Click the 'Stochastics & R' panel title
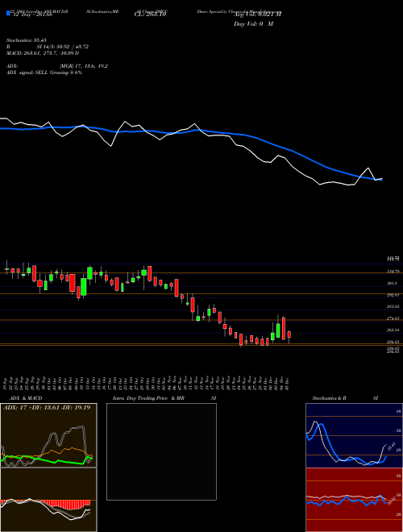Image resolution: width=403 pixels, height=532 pixels. pyautogui.click(x=330, y=398)
